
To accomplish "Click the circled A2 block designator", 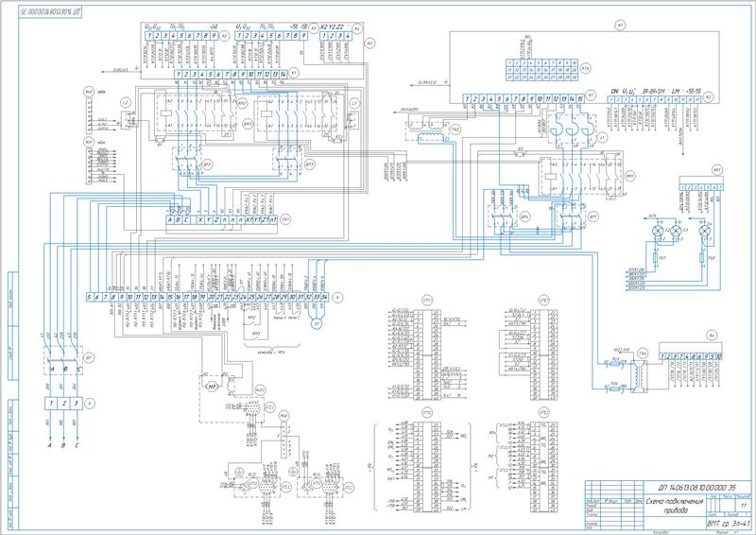I will point(369,43).
